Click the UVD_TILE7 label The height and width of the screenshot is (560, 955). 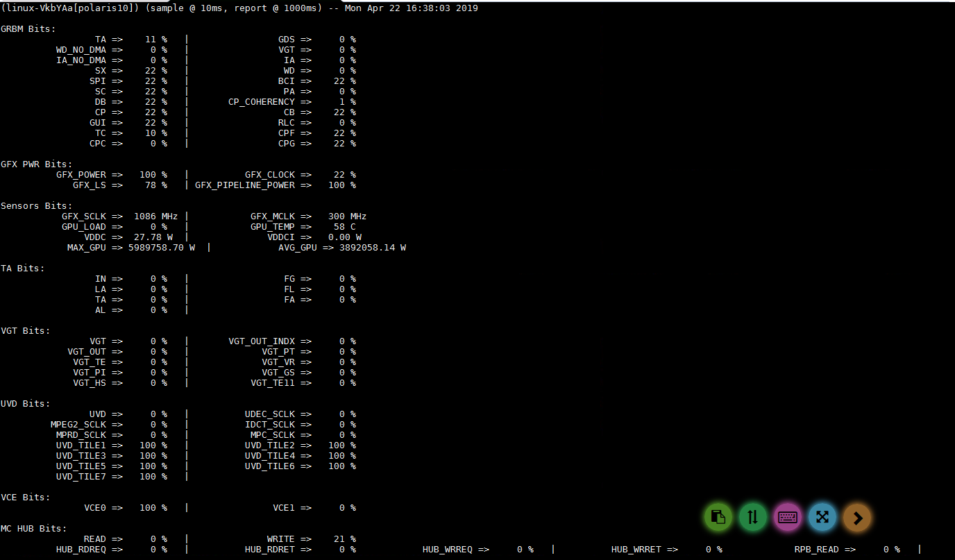[81, 477]
